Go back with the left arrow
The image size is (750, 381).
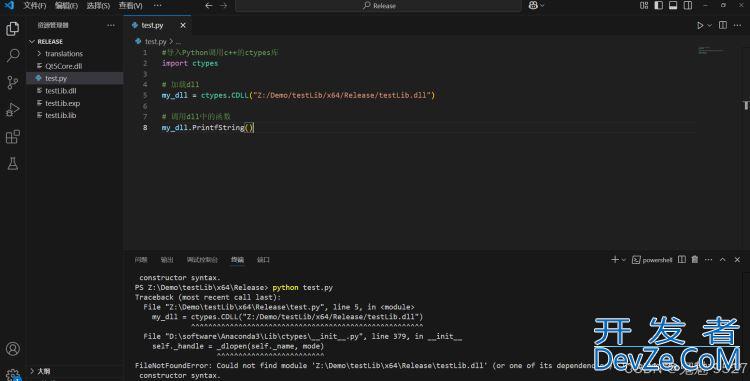[209, 6]
